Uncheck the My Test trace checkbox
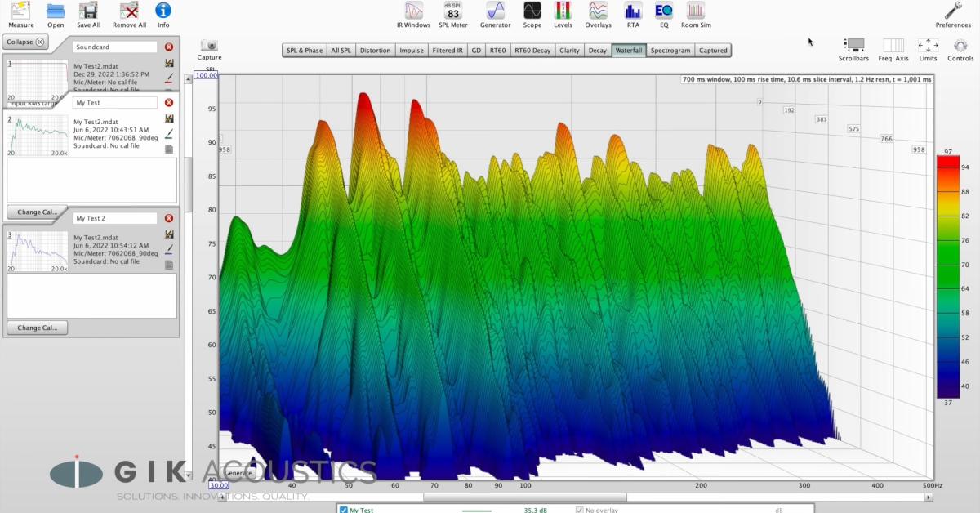Viewport: 980px width, 513px height. [345, 509]
